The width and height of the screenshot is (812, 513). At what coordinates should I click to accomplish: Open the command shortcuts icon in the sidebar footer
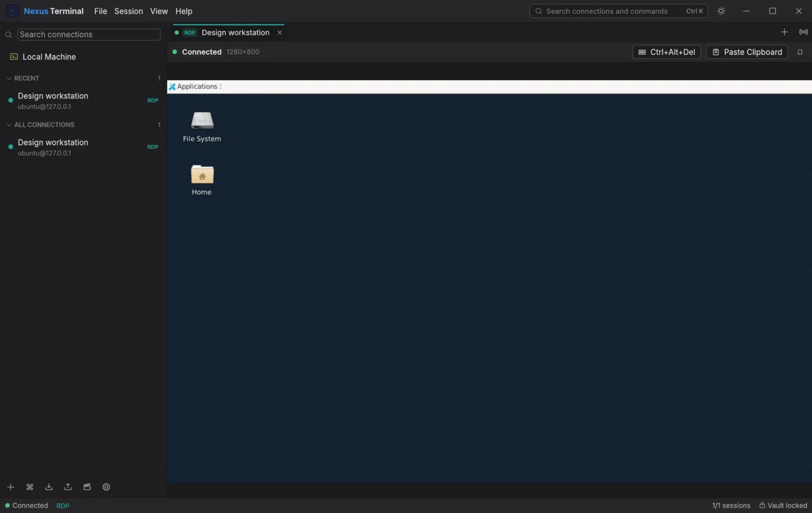click(29, 487)
